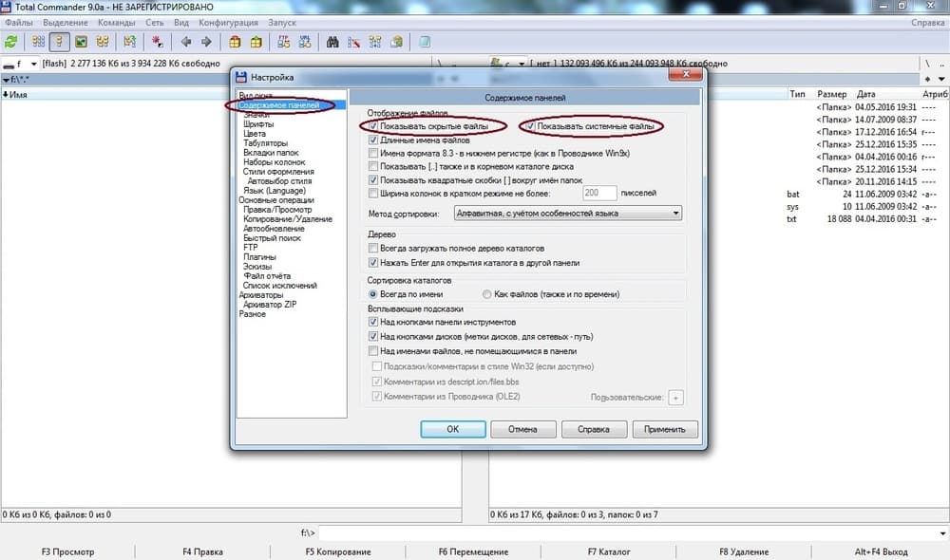The width and height of the screenshot is (950, 560).
Task: Enable 'Всегда загружать полное дерево каталогов'
Action: [373, 249]
